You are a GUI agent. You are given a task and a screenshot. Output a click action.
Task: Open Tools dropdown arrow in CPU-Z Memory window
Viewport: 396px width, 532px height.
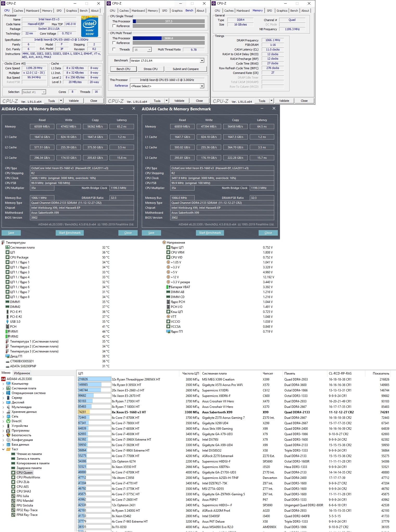click(272, 101)
